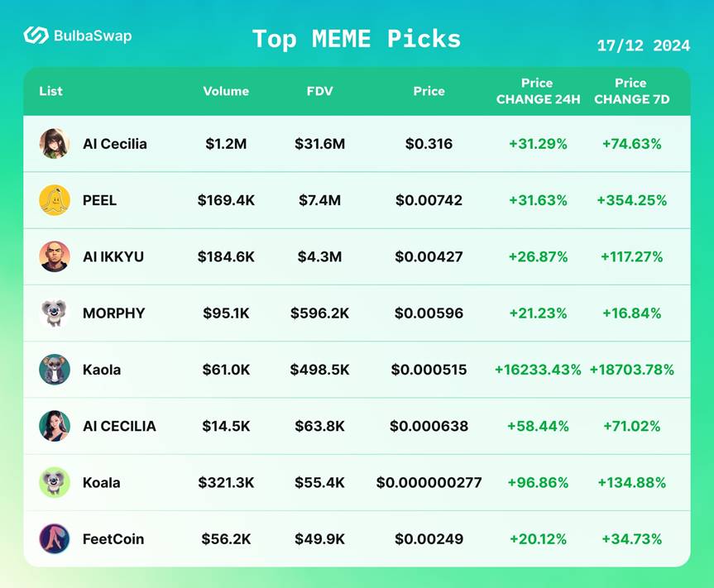The width and height of the screenshot is (714, 588).
Task: Select the MORPHY token name
Action: [x=113, y=313]
